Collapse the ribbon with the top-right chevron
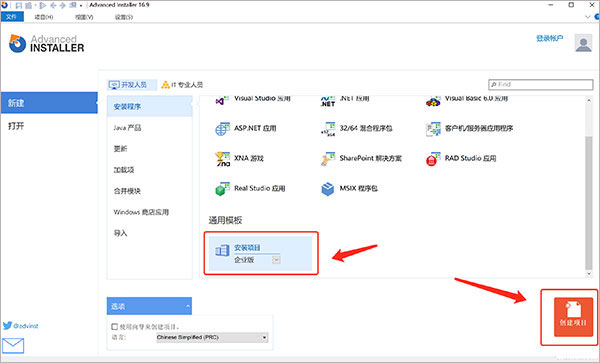 pos(588,17)
